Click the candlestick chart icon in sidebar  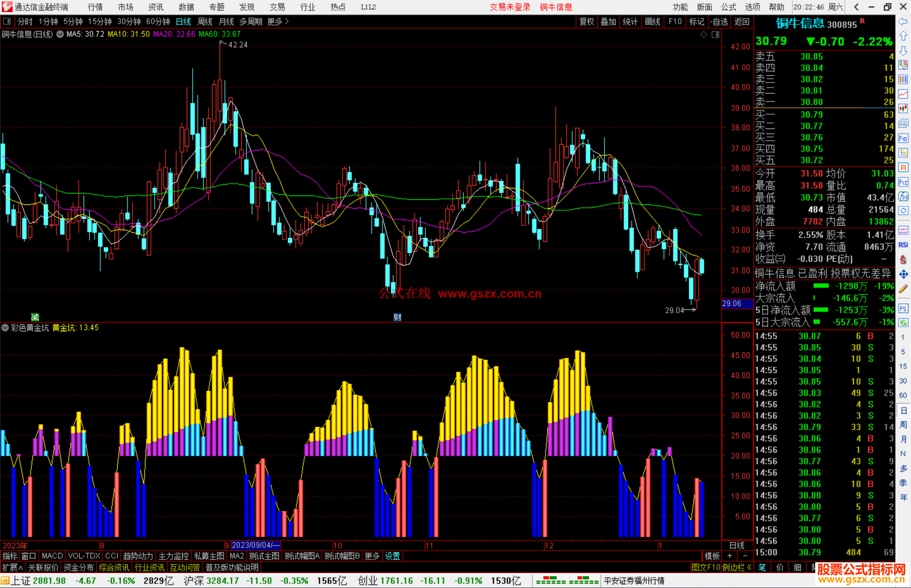[903, 109]
